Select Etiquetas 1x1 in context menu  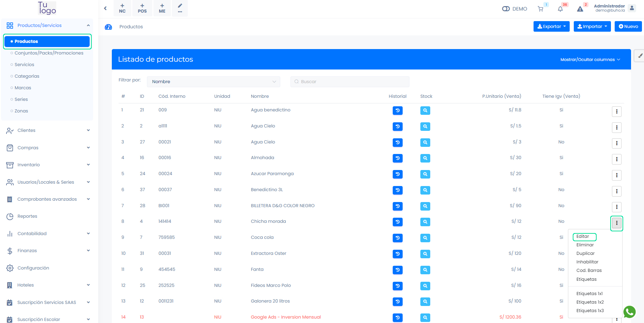click(589, 294)
